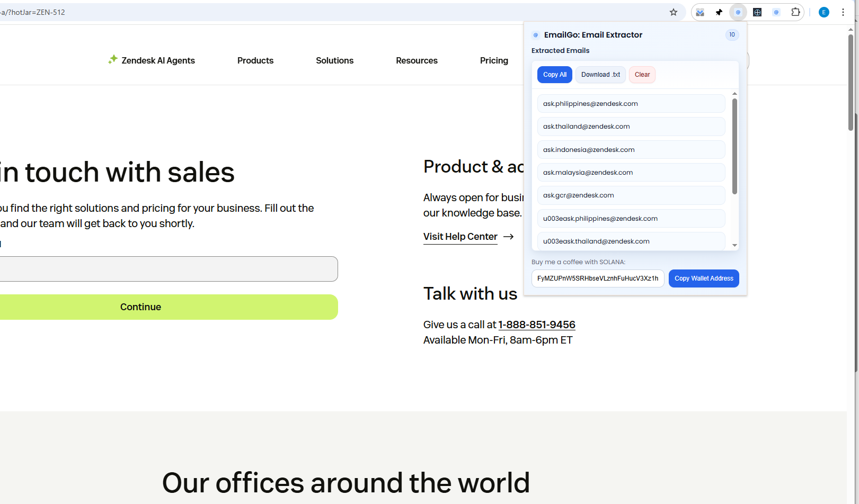Viewport: 859px width, 504px height.
Task: Open the Zendesk AI Agents menu item
Action: point(157,60)
